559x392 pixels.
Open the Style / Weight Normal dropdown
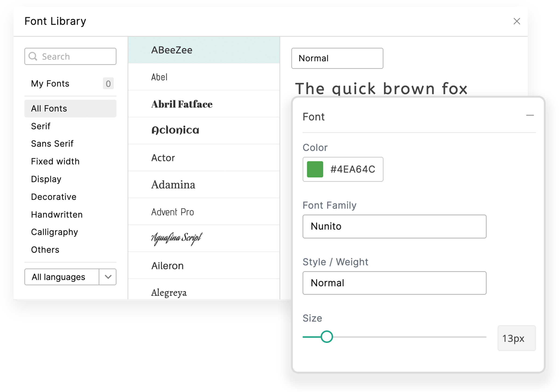(394, 283)
